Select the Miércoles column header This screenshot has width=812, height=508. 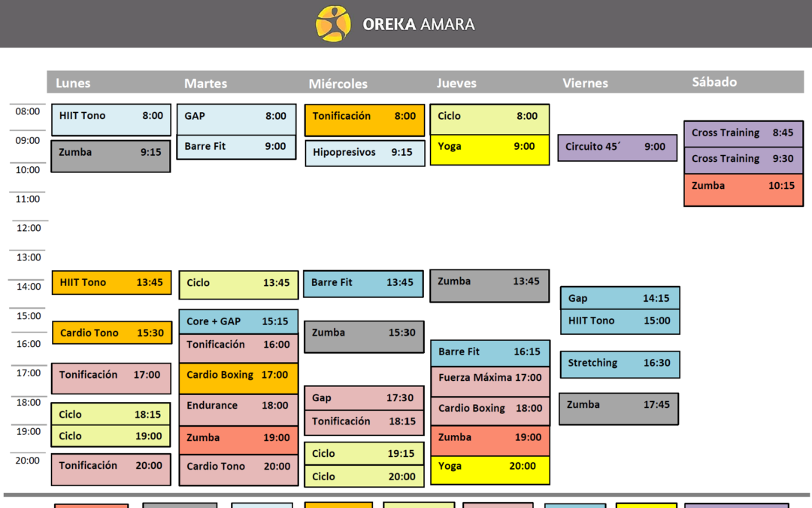point(338,84)
